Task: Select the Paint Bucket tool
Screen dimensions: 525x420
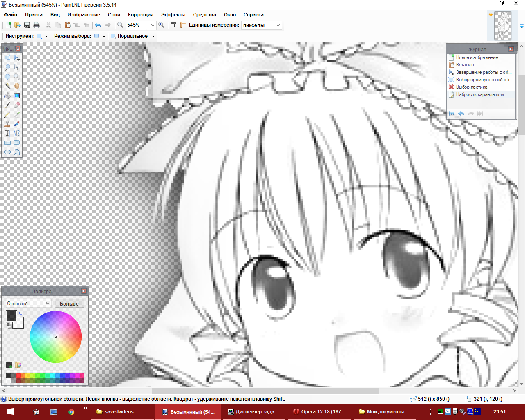Action: click(x=7, y=96)
